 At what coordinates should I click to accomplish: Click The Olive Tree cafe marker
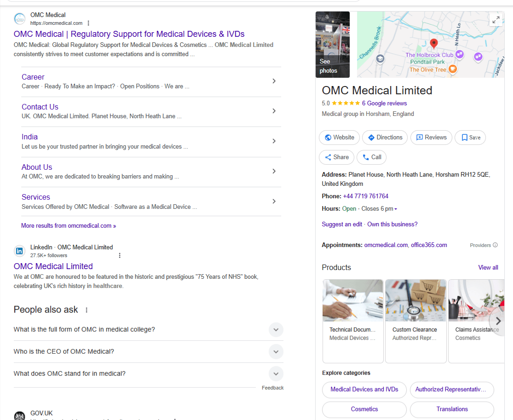point(453,69)
